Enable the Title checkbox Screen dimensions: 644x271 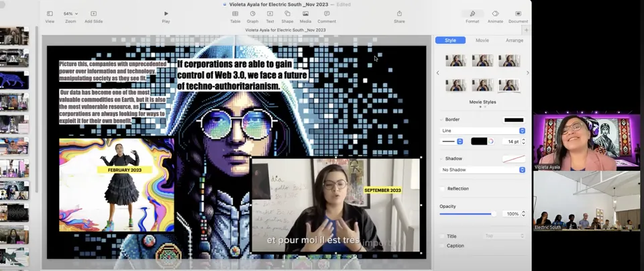coord(442,236)
